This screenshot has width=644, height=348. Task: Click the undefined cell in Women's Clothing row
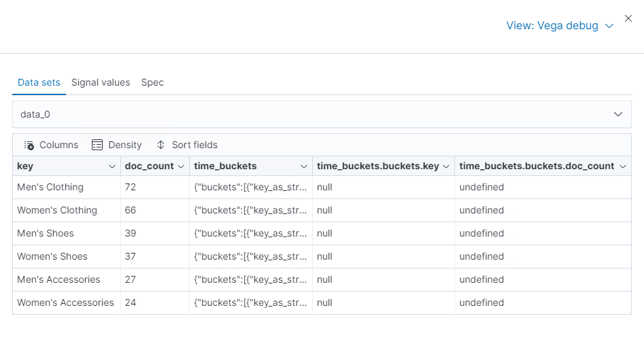tap(481, 210)
